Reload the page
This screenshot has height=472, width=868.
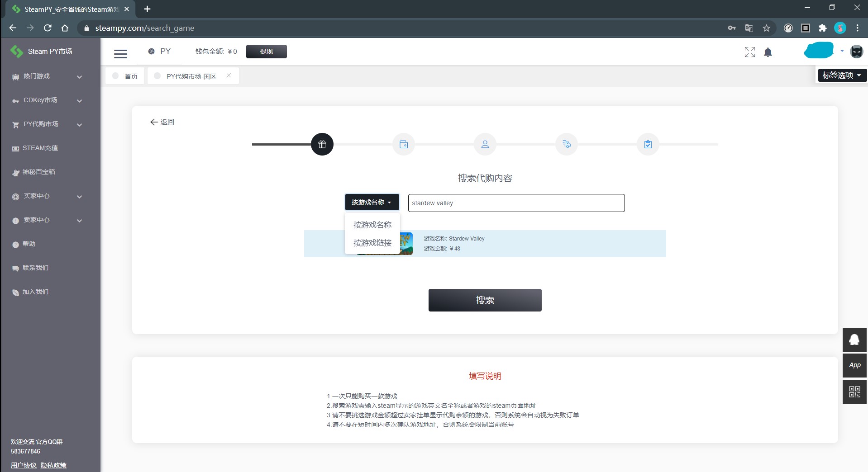pyautogui.click(x=48, y=28)
